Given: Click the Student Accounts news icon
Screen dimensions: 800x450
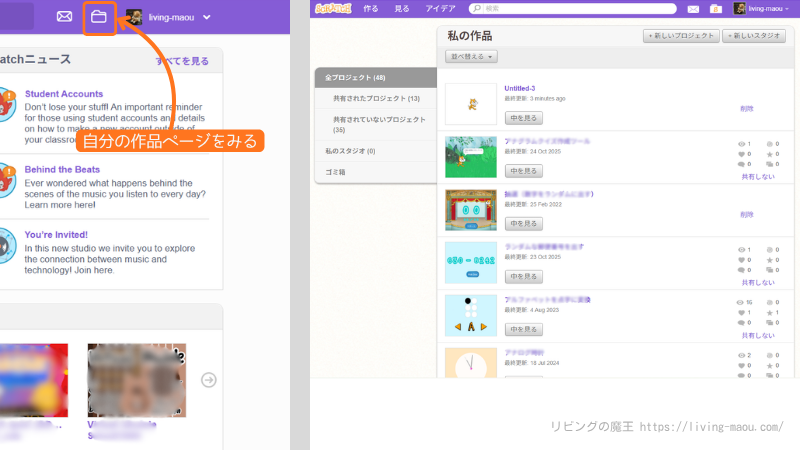Looking at the screenshot, I should pos(6,103).
